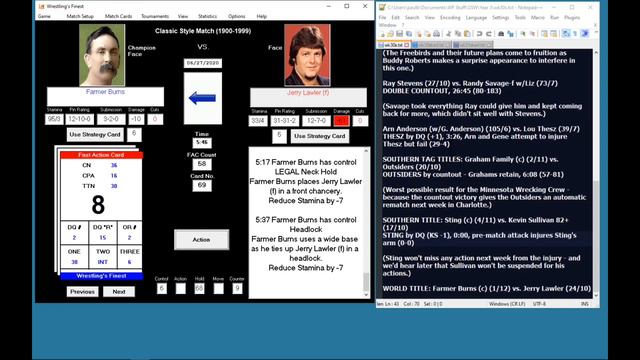
Task: Open Language menu in Notepad++
Action: pos(476,18)
